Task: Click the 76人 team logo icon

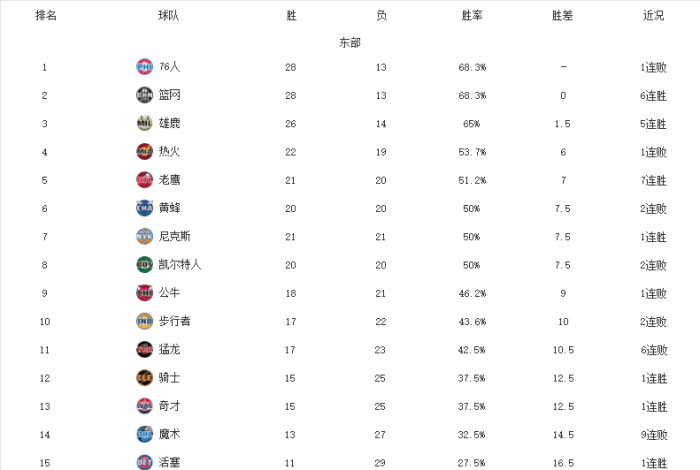Action: [x=144, y=67]
